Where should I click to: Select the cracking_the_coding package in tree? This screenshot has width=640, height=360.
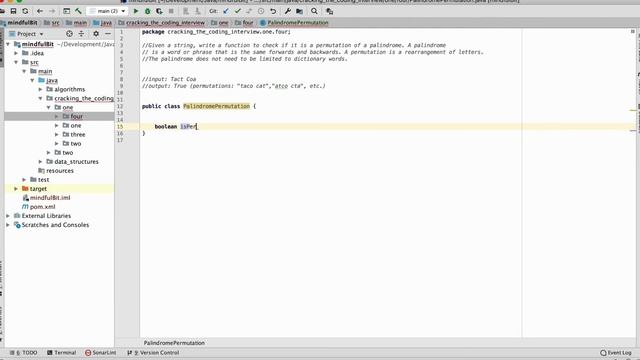[84, 98]
